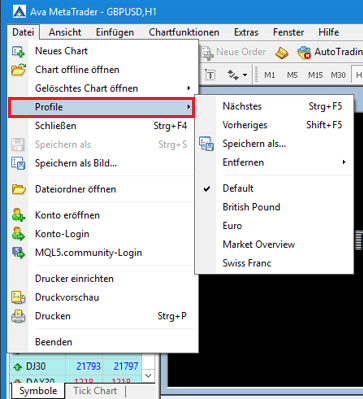Screen dimensions: 363x399
Task: Click the Chart offline öffnen folder icon
Action: point(18,70)
